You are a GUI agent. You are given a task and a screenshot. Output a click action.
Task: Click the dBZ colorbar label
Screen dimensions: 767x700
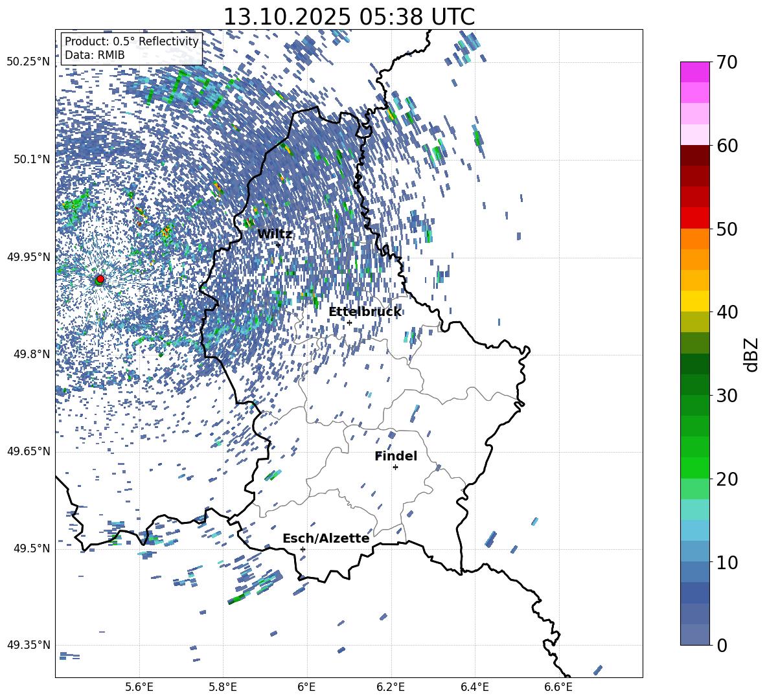tap(751, 355)
